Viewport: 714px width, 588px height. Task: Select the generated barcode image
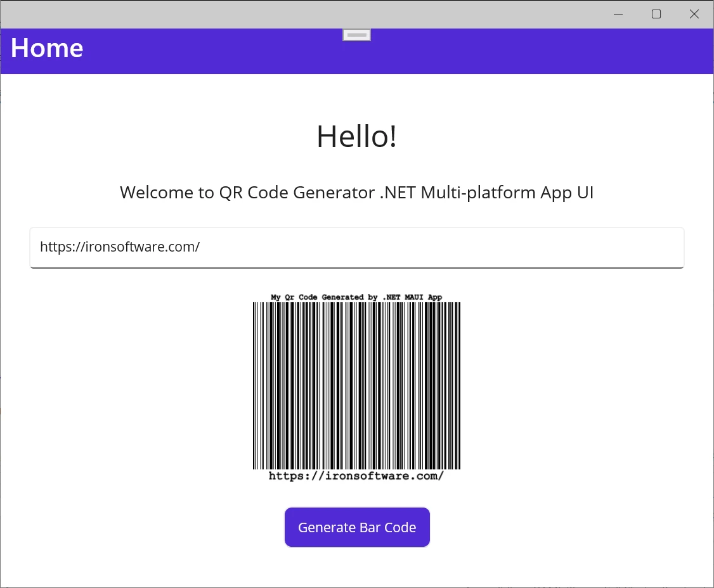[x=356, y=385]
